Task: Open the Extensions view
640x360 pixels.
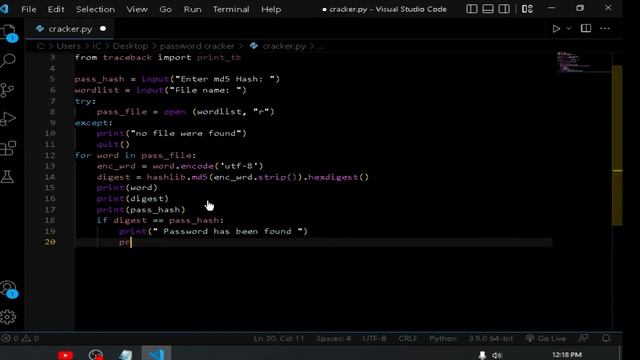Action: click(x=8, y=148)
